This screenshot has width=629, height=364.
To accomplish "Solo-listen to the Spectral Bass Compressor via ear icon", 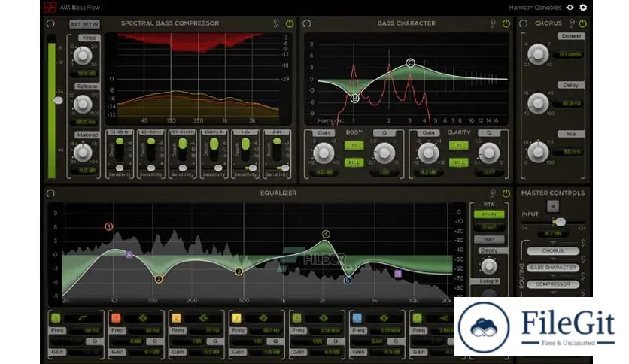I will coord(275,23).
